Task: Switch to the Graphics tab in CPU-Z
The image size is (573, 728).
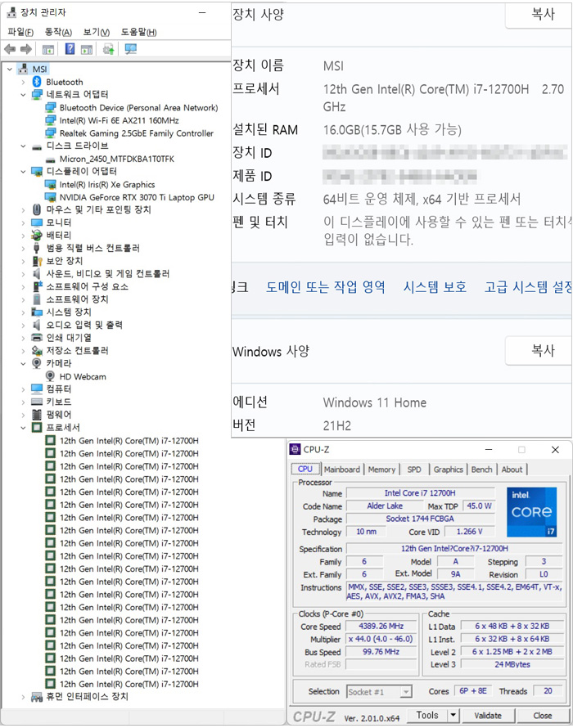Action: [448, 470]
